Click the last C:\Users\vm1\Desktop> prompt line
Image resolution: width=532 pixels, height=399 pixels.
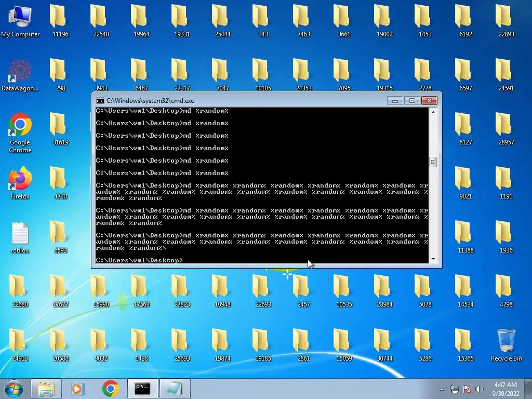pos(139,260)
